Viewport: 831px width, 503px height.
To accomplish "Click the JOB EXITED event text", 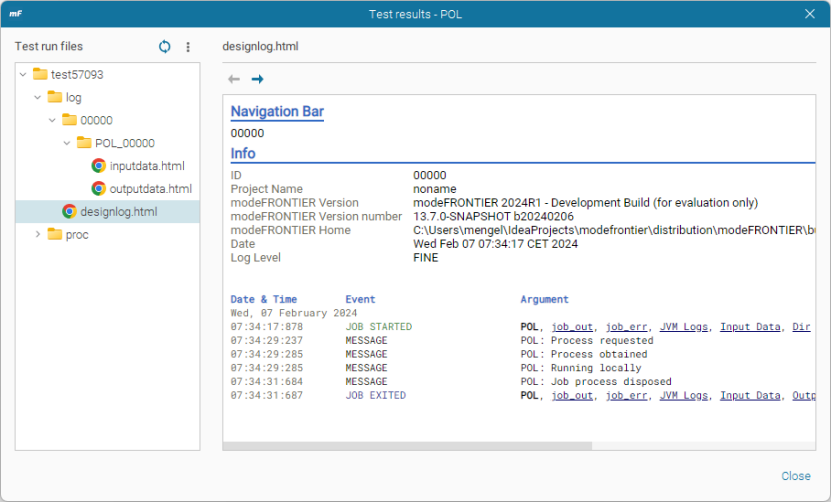I will click(x=376, y=395).
